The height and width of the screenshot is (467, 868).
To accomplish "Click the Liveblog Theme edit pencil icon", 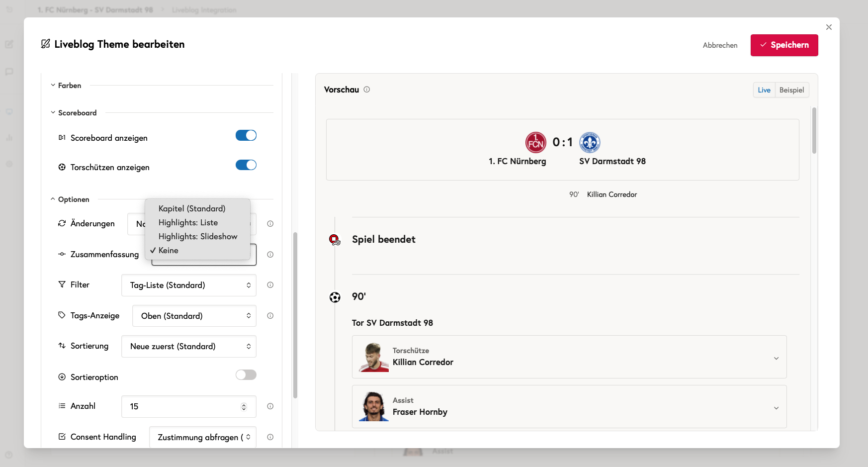I will 45,44.
